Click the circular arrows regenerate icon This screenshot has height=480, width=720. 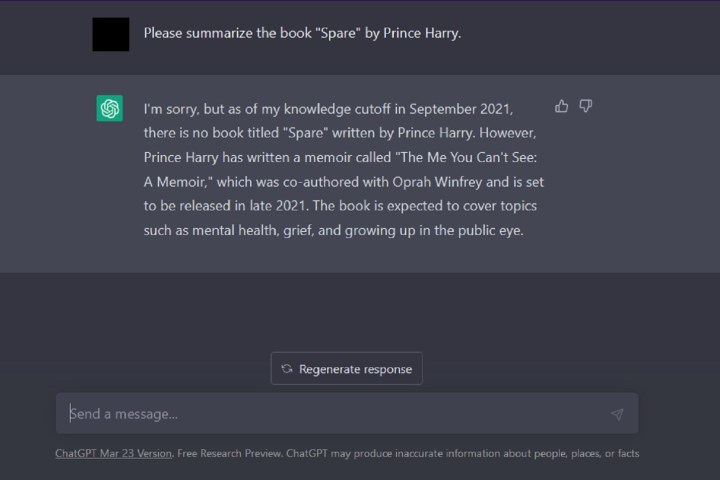click(287, 369)
